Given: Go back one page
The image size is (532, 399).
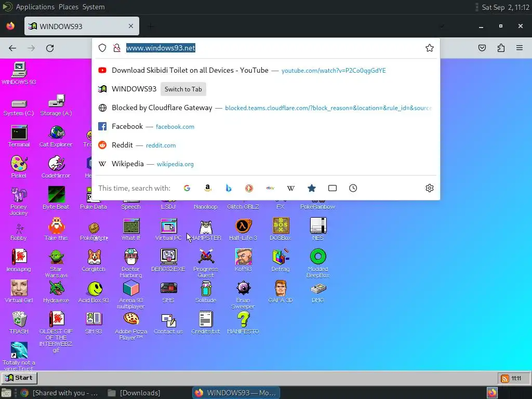Looking at the screenshot, I should tap(12, 48).
